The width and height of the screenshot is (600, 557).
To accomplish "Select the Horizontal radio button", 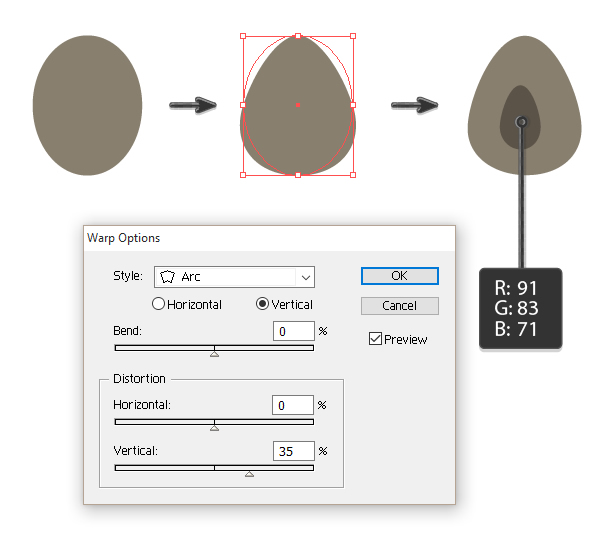I will pyautogui.click(x=159, y=304).
